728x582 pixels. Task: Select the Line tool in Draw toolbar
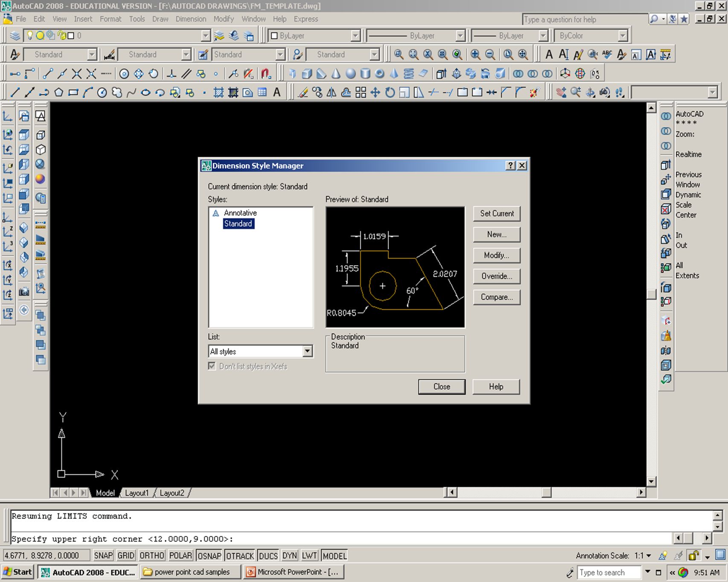15,92
